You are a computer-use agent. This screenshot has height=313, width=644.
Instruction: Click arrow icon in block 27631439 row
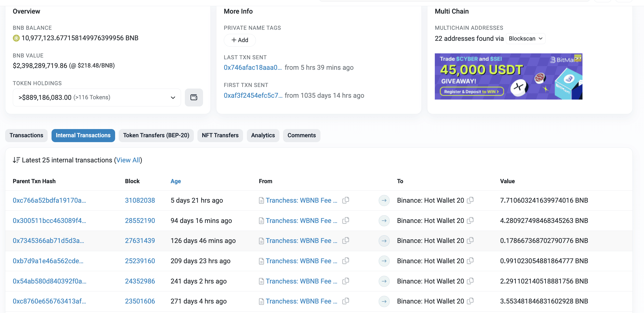click(384, 241)
